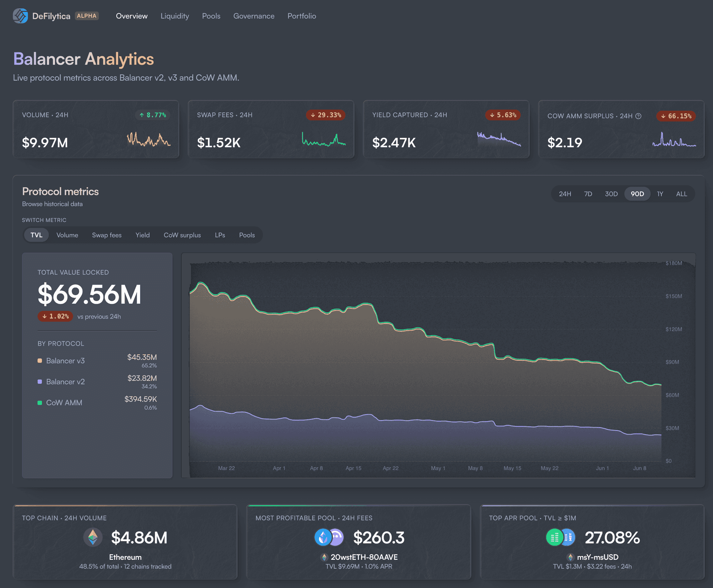This screenshot has height=588, width=713.
Task: Click small Ethereum icon next to 20wstETH-80AAVE
Action: coord(324,557)
